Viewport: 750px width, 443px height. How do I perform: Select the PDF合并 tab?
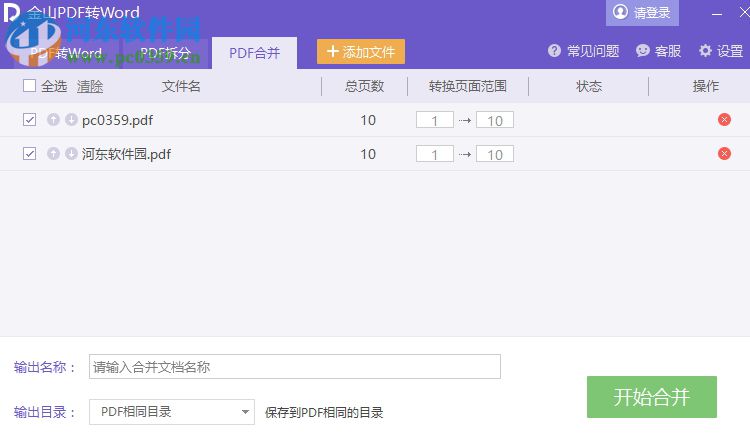pos(254,53)
